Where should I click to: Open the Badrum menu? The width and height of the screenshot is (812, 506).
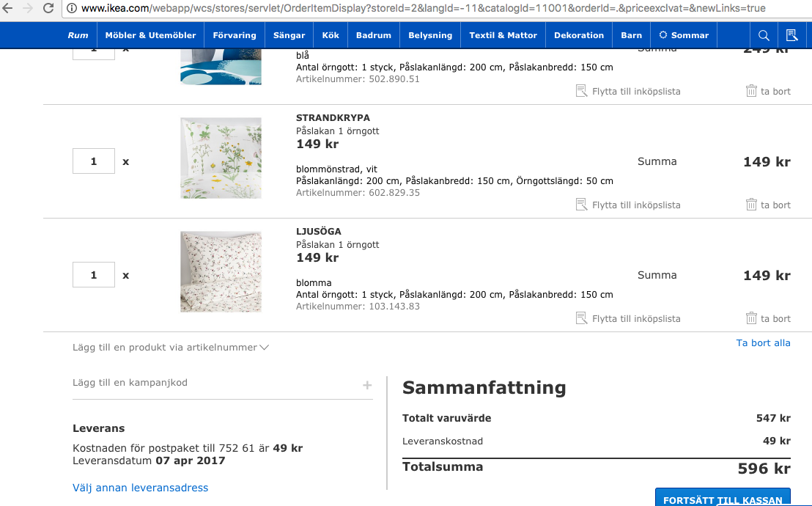[x=373, y=35]
